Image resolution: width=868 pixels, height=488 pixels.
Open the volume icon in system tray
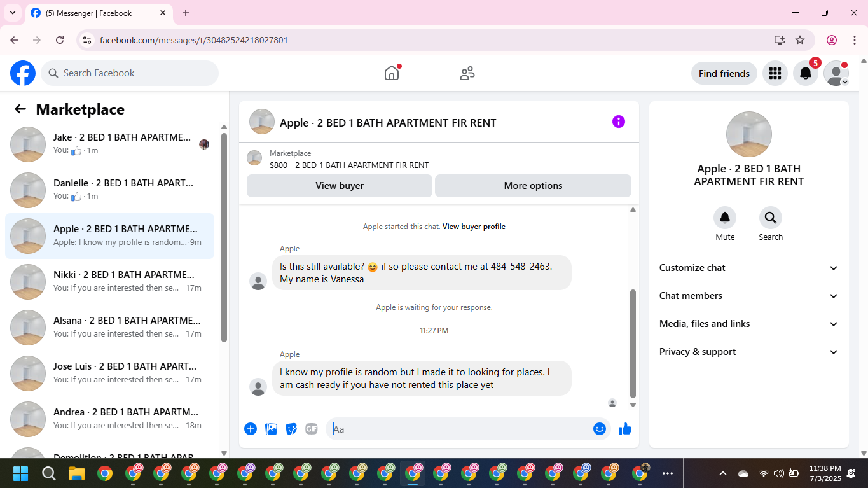coord(778,473)
